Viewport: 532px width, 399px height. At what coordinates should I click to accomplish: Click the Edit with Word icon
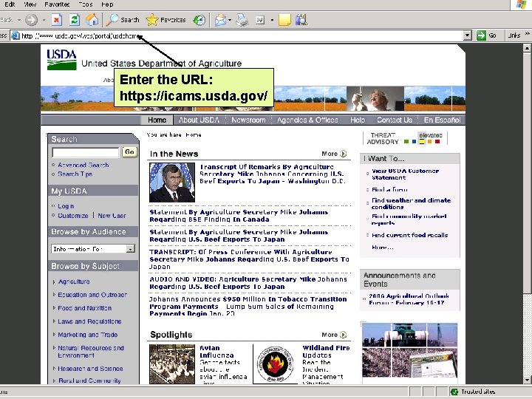click(x=260, y=21)
